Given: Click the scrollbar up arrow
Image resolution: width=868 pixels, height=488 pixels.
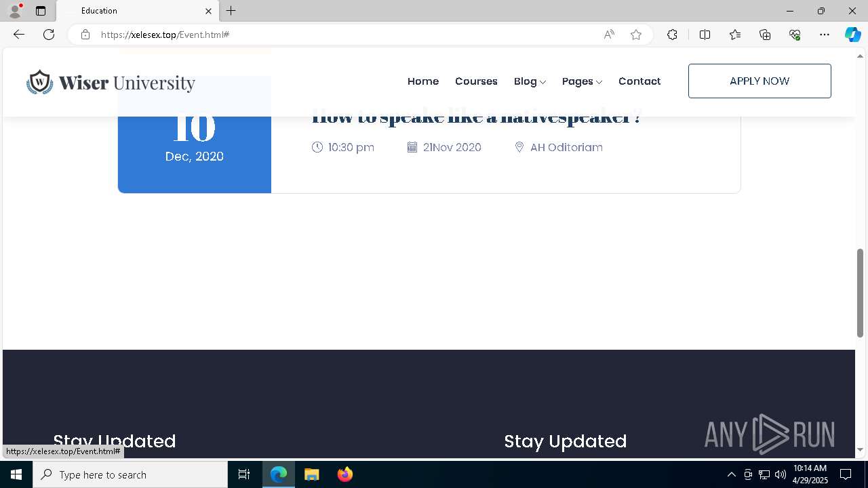Looking at the screenshot, I should point(860,56).
